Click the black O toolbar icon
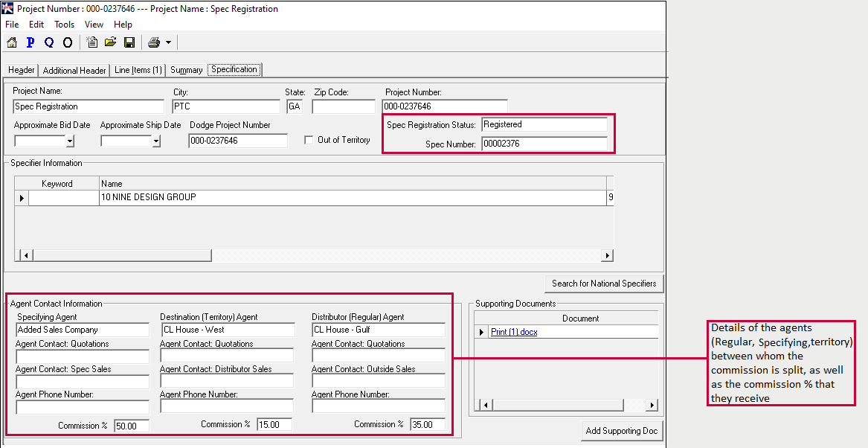The image size is (868, 448). [x=68, y=42]
